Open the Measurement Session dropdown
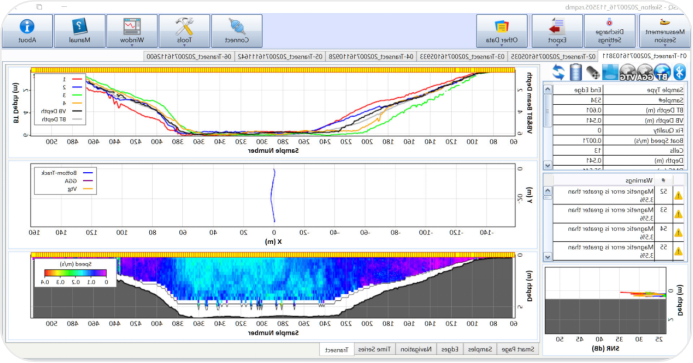 (665, 31)
